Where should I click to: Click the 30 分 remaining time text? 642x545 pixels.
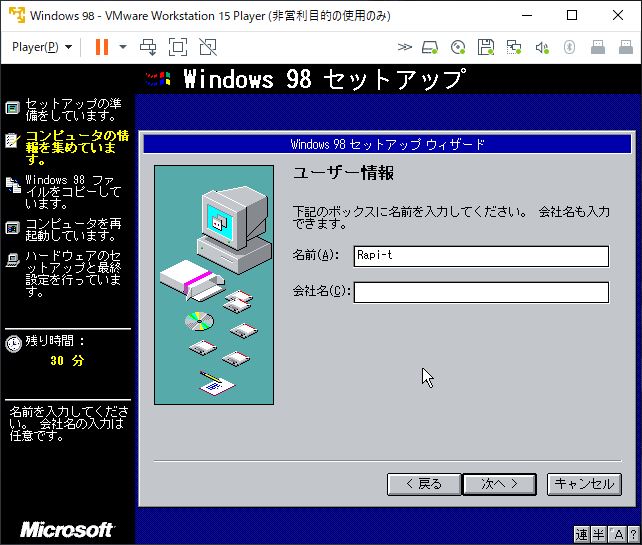click(x=67, y=361)
